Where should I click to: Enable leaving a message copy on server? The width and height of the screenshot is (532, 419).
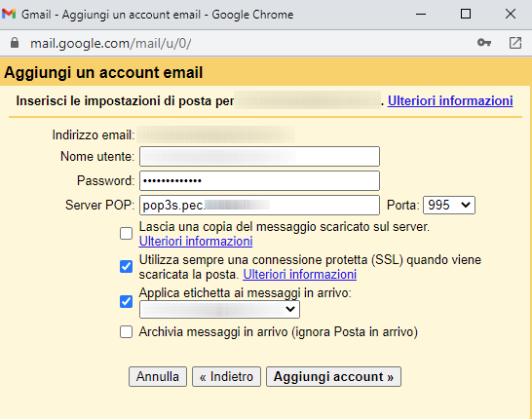127,234
